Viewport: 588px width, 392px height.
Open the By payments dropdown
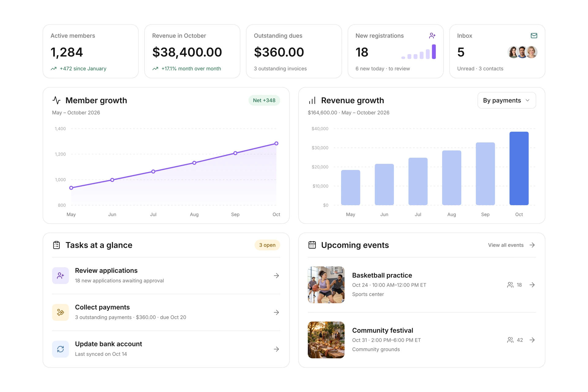(x=507, y=100)
